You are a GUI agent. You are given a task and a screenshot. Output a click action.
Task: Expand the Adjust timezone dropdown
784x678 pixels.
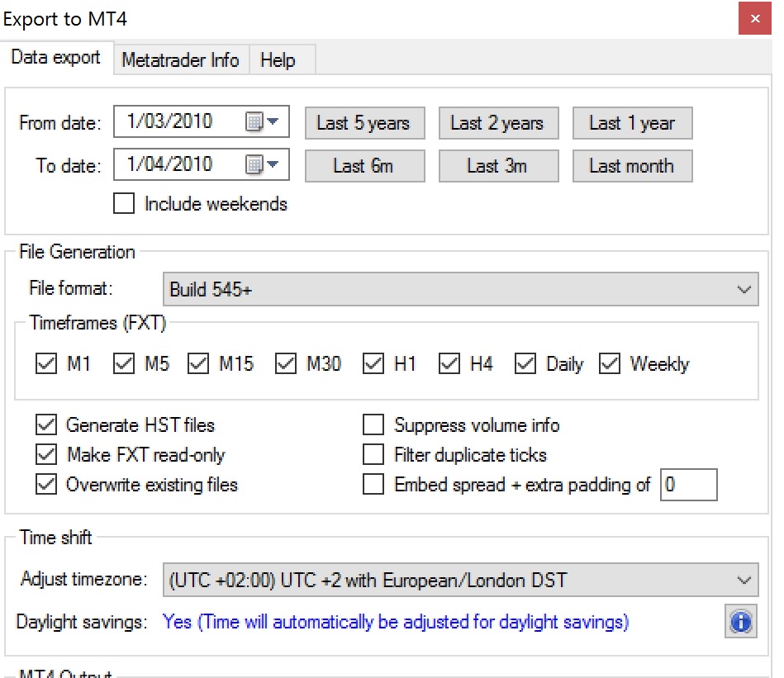tap(460, 580)
